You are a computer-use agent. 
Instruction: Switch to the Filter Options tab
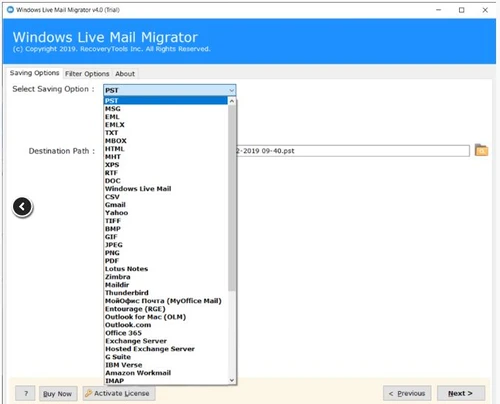[x=87, y=74]
